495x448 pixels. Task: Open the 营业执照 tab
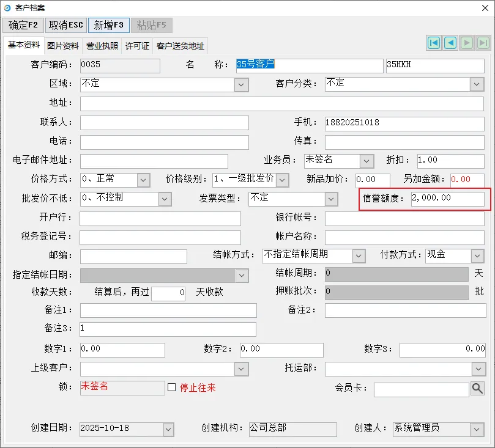102,46
